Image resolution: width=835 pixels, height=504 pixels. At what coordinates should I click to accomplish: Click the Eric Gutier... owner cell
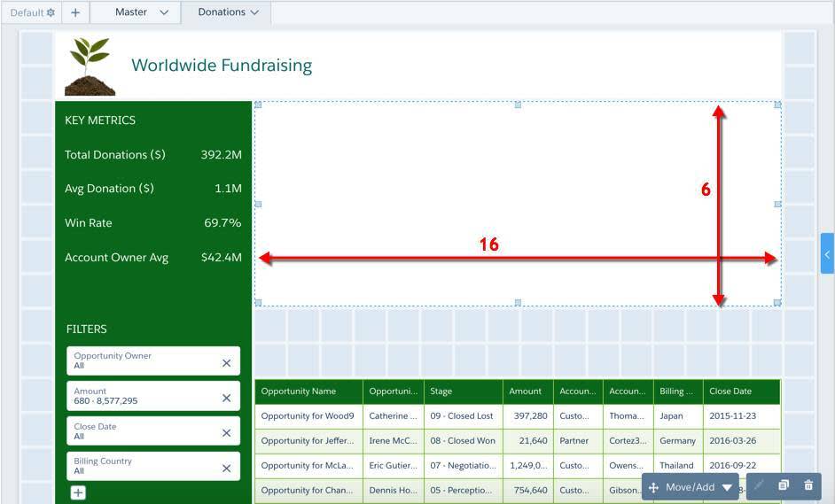(x=394, y=466)
